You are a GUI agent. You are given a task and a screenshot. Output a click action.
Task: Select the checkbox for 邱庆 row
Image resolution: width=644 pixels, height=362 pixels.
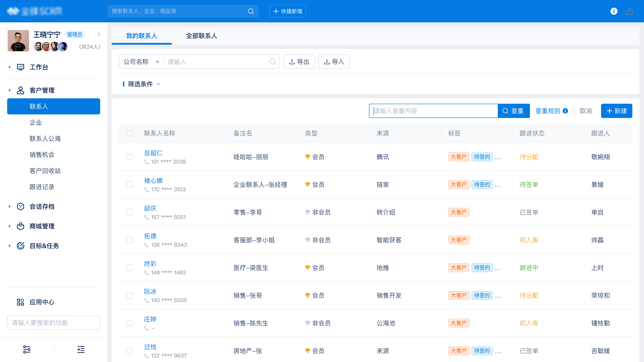pyautogui.click(x=129, y=212)
